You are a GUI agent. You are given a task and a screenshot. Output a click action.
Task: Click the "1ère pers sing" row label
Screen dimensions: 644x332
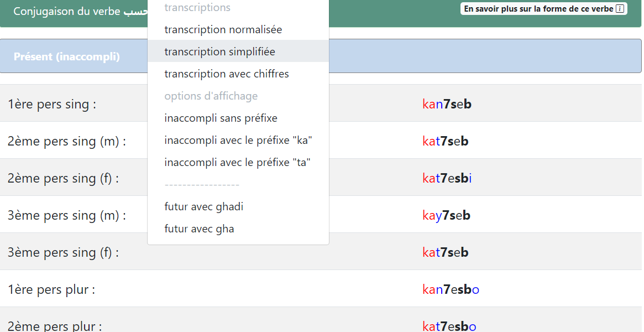point(52,104)
